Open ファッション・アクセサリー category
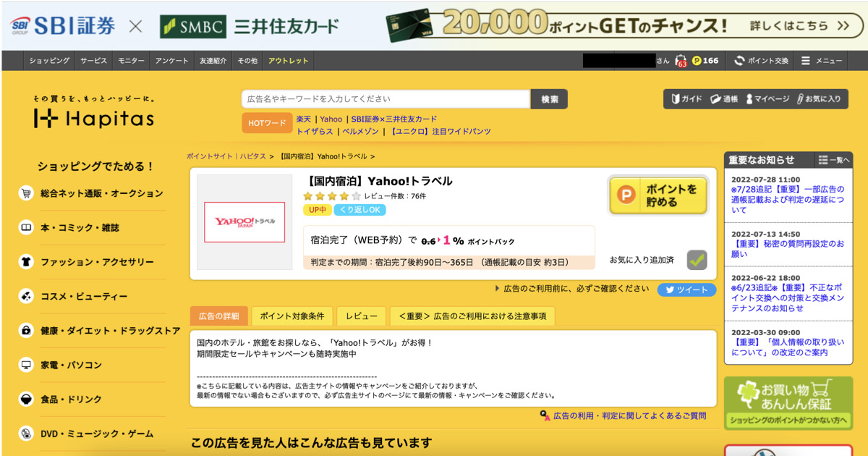Screen dimensions: 868x456 click(87, 262)
